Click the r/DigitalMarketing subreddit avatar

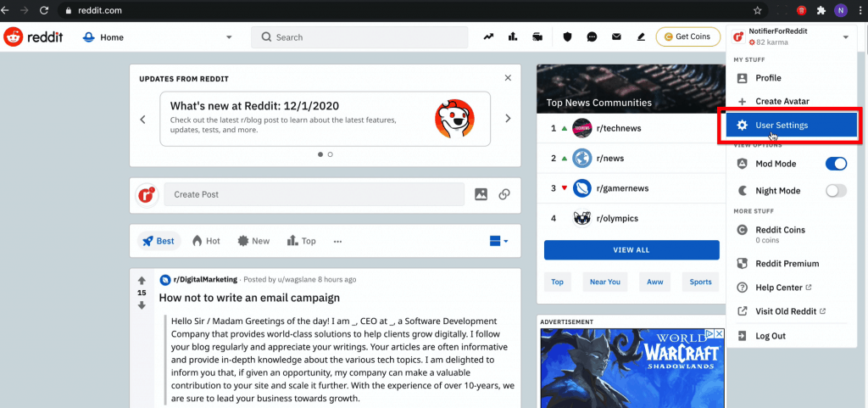point(165,280)
